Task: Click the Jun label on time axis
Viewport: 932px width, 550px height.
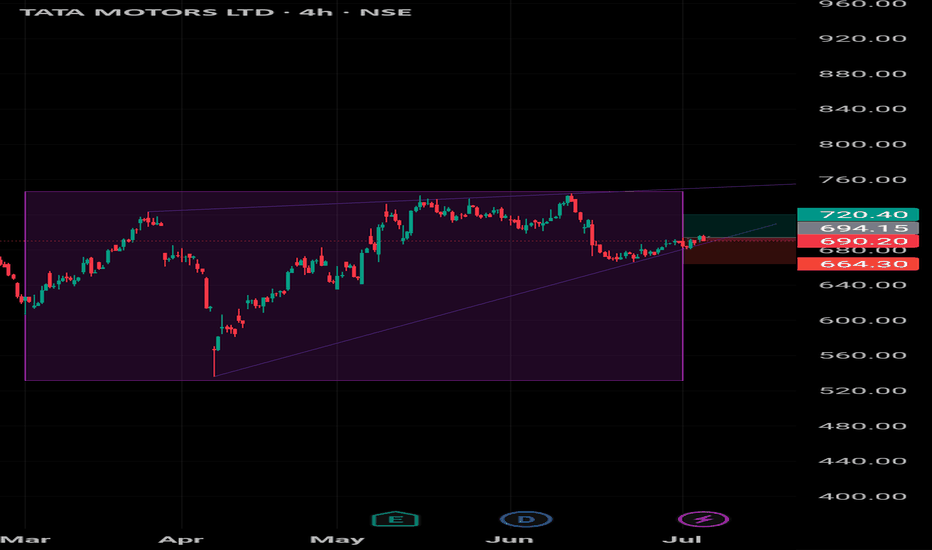Action: pyautogui.click(x=509, y=540)
